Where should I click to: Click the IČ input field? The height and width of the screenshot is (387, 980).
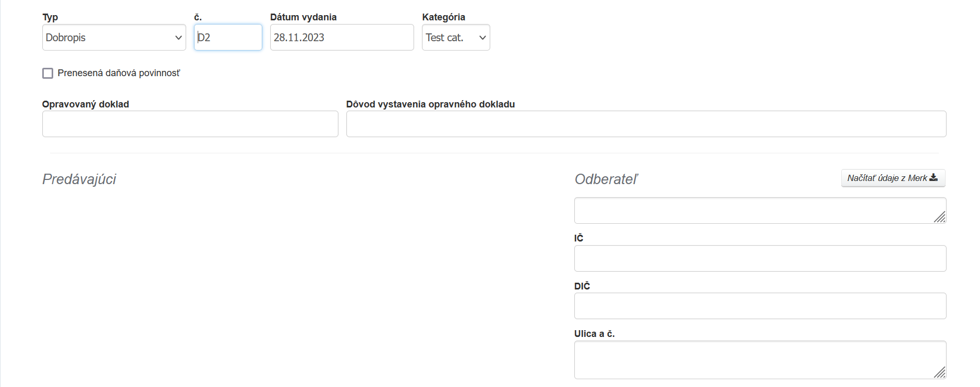pos(760,259)
